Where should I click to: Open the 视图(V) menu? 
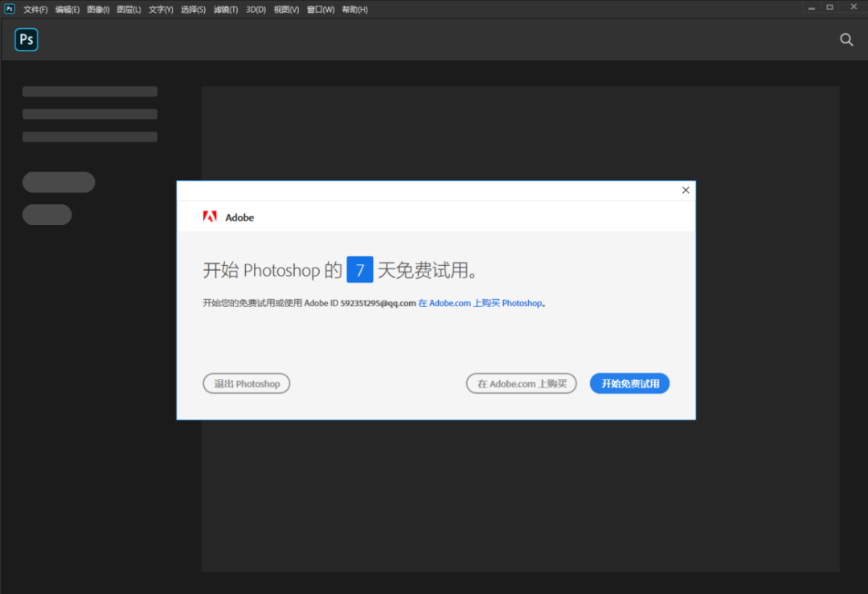286,10
